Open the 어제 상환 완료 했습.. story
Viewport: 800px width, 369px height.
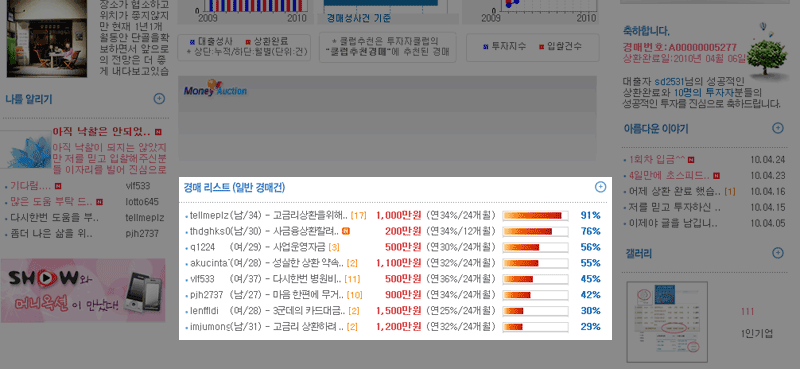click(675, 192)
